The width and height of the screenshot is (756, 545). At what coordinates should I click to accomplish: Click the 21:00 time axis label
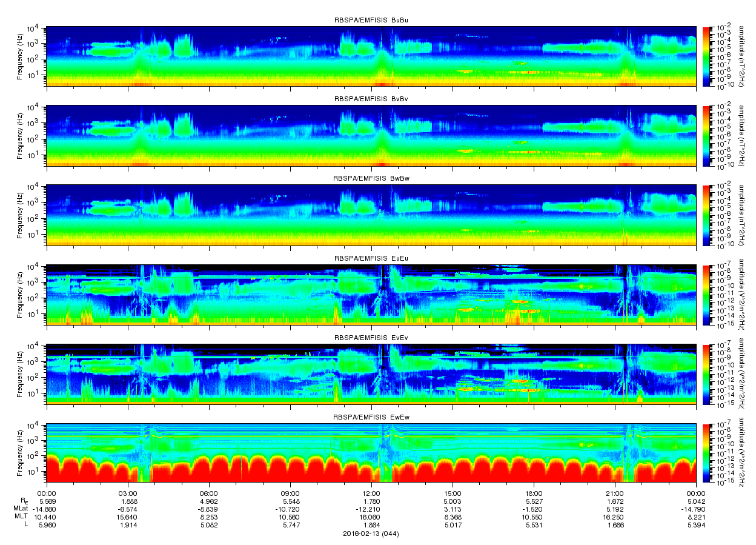615,493
